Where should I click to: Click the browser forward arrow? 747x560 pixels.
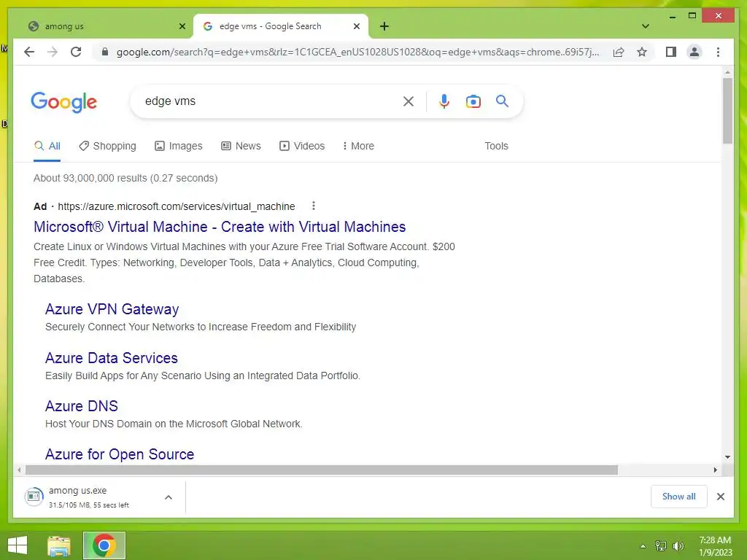[53, 52]
